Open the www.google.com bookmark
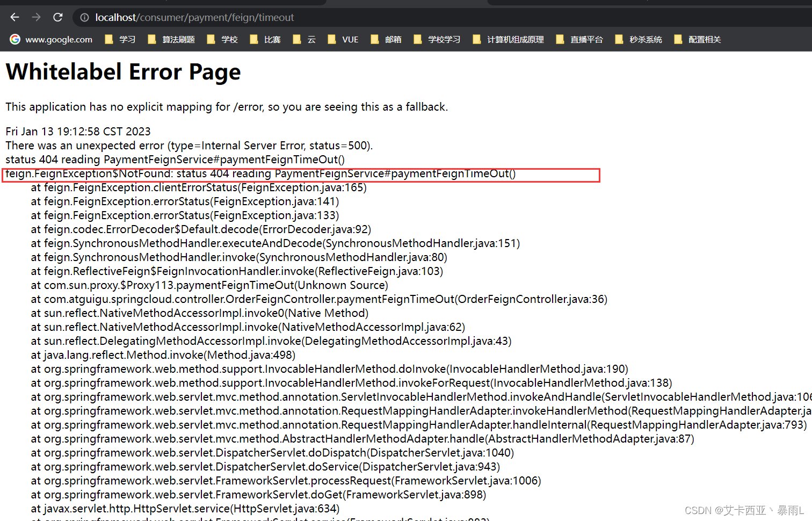 pos(52,39)
